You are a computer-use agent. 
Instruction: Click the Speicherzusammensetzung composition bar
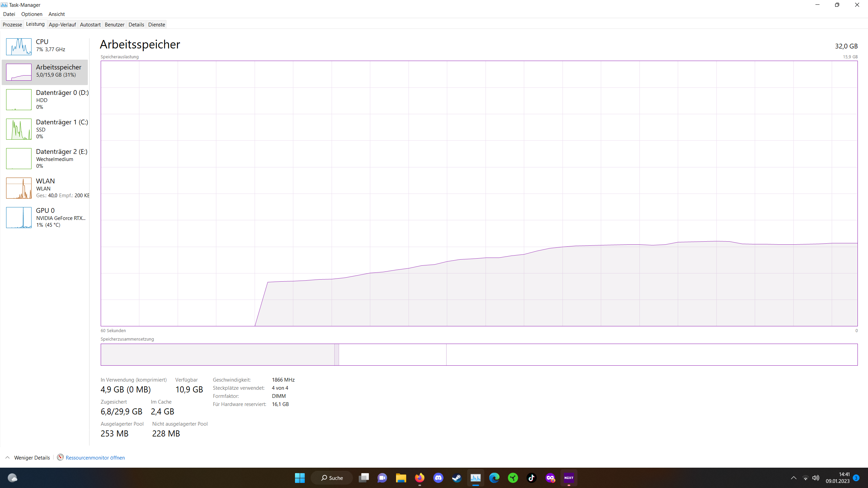tap(478, 354)
